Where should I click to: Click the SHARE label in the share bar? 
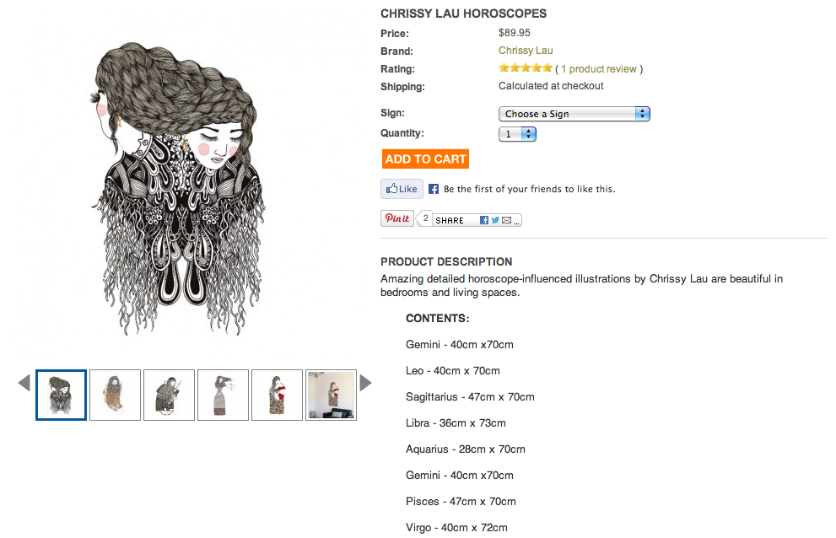pos(449,220)
